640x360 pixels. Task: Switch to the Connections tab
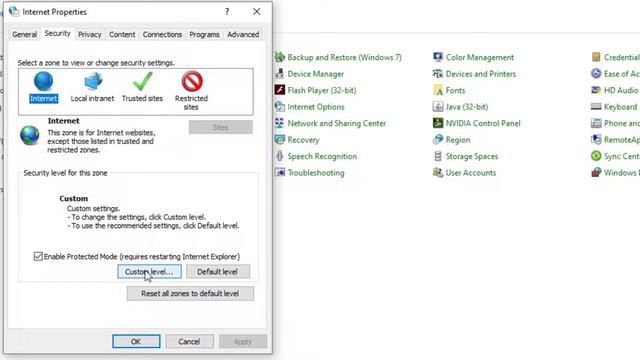[x=162, y=34]
